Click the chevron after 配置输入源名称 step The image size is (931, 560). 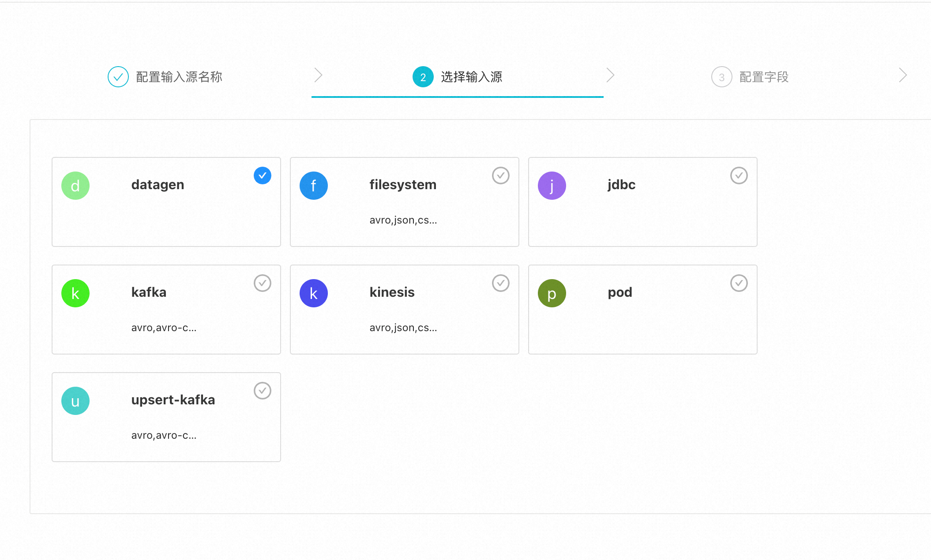tap(319, 75)
